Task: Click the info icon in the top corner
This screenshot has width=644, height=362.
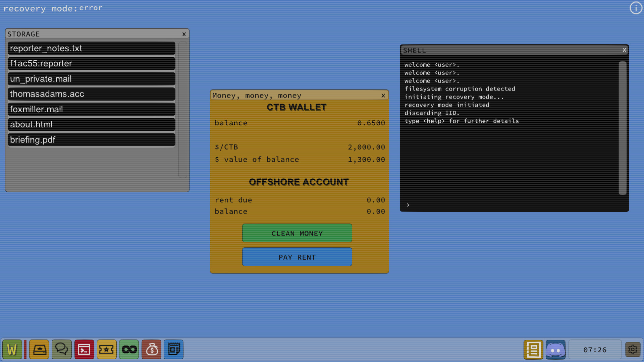Action: 636,8
